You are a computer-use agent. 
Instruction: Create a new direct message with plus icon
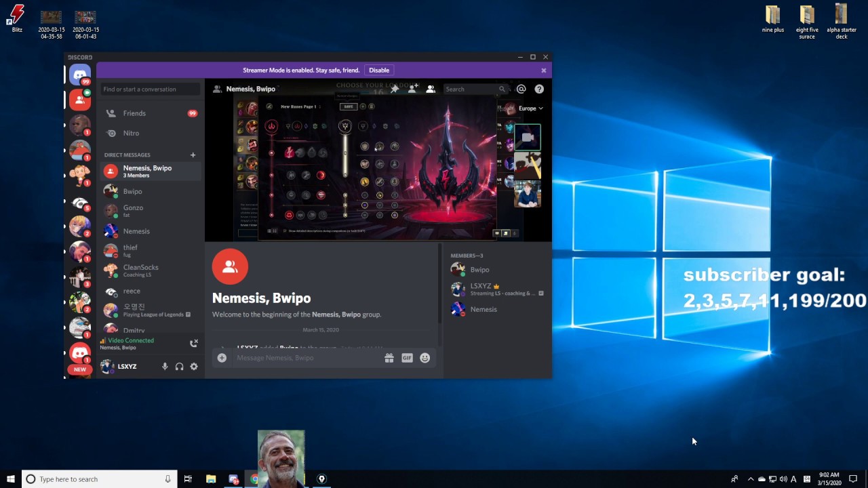tap(193, 155)
